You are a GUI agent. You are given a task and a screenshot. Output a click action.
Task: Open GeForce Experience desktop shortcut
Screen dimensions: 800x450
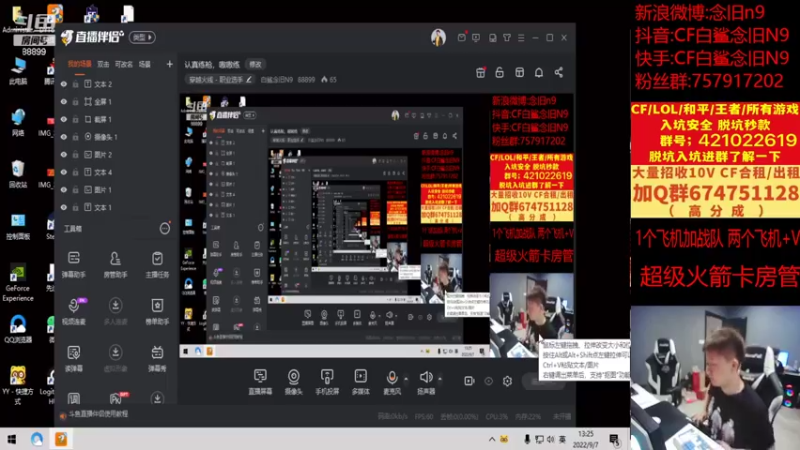coord(18,284)
